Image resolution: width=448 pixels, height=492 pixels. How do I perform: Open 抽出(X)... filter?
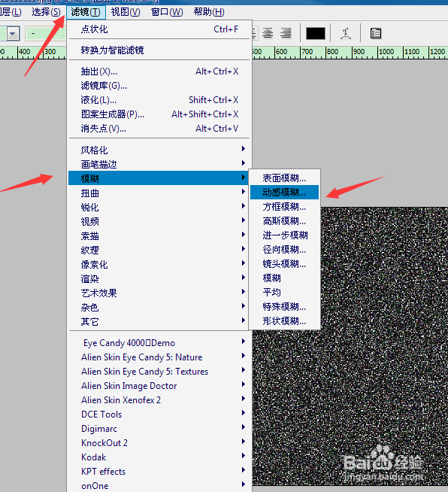pyautogui.click(x=159, y=71)
